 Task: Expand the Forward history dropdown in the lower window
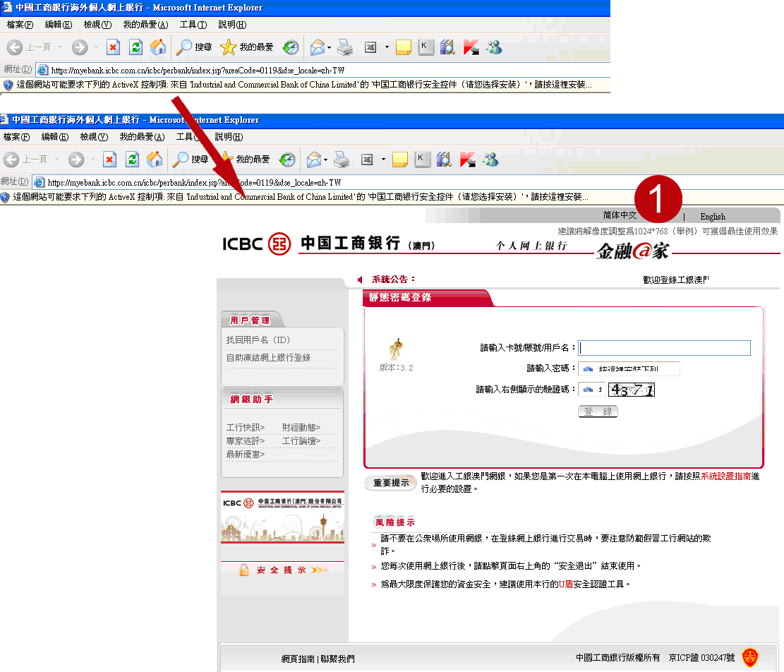point(92,160)
